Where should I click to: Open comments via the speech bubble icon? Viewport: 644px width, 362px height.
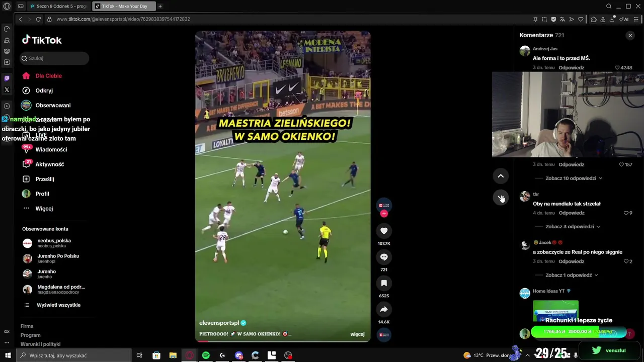pos(384,257)
